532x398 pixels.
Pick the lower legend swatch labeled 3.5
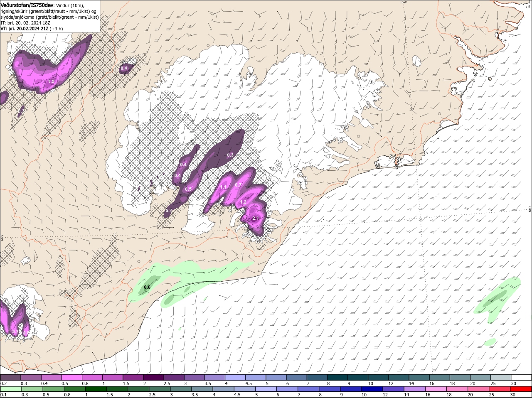point(202,389)
